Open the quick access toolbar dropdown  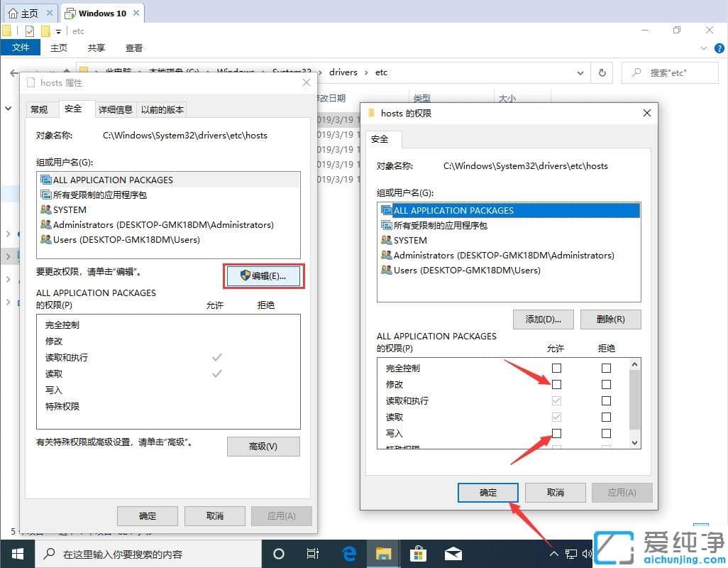[x=57, y=31]
